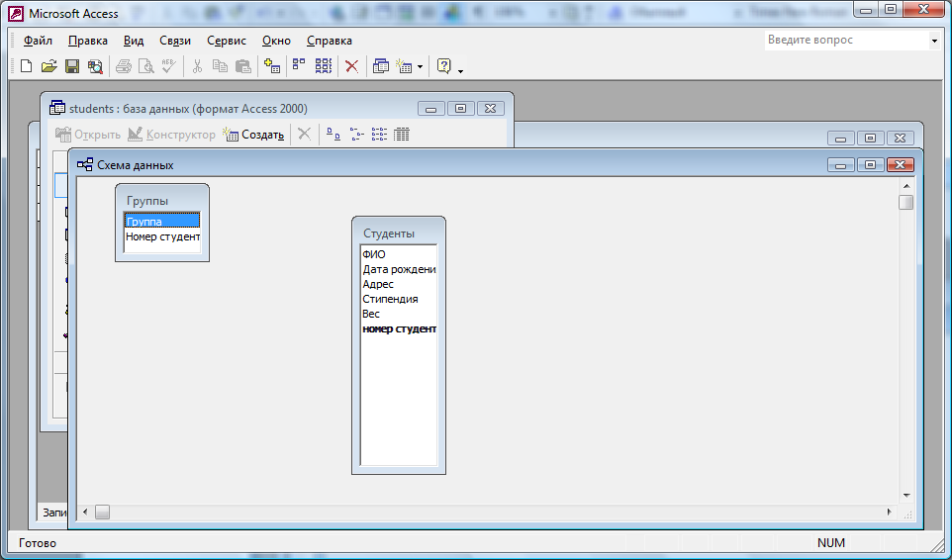Click the Cut scissors icon
Screen dimensions: 952x560
point(197,66)
